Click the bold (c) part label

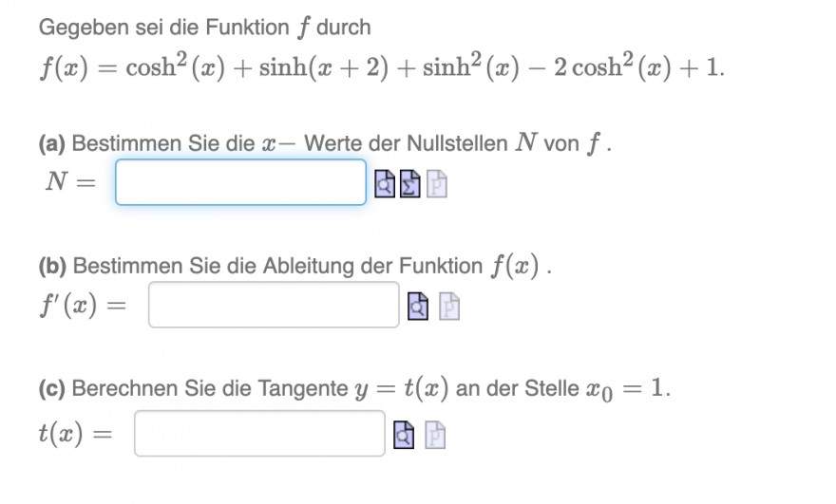[51, 388]
